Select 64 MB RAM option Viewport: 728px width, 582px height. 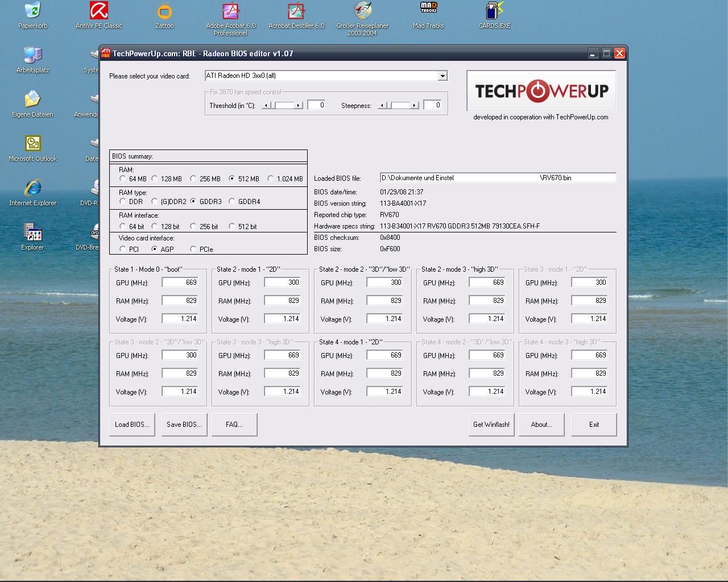123,178
